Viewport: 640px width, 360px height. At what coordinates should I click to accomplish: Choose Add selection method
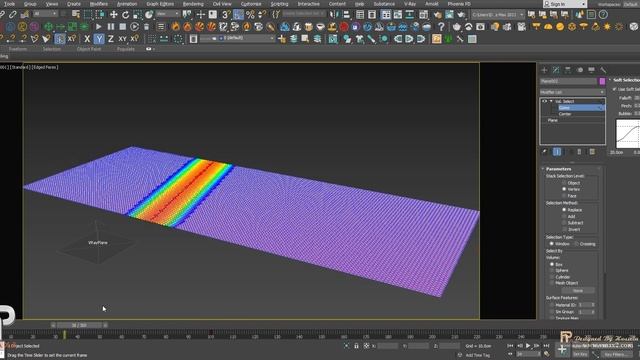click(564, 216)
